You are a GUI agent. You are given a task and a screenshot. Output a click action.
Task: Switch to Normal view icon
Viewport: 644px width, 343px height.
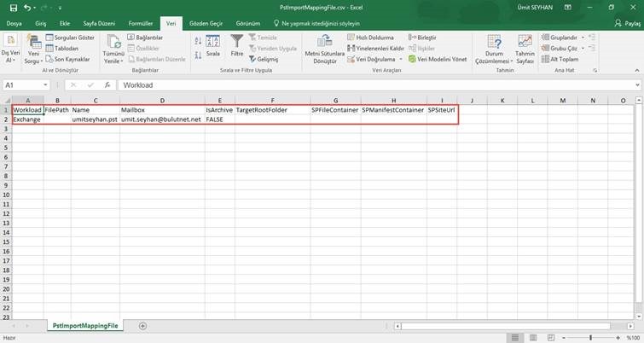click(515, 338)
